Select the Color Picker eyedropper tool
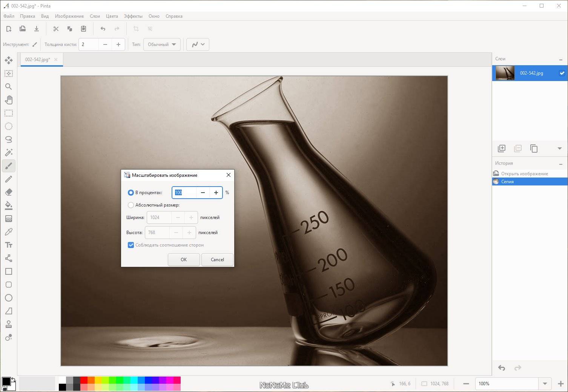The height and width of the screenshot is (392, 568). 9,232
